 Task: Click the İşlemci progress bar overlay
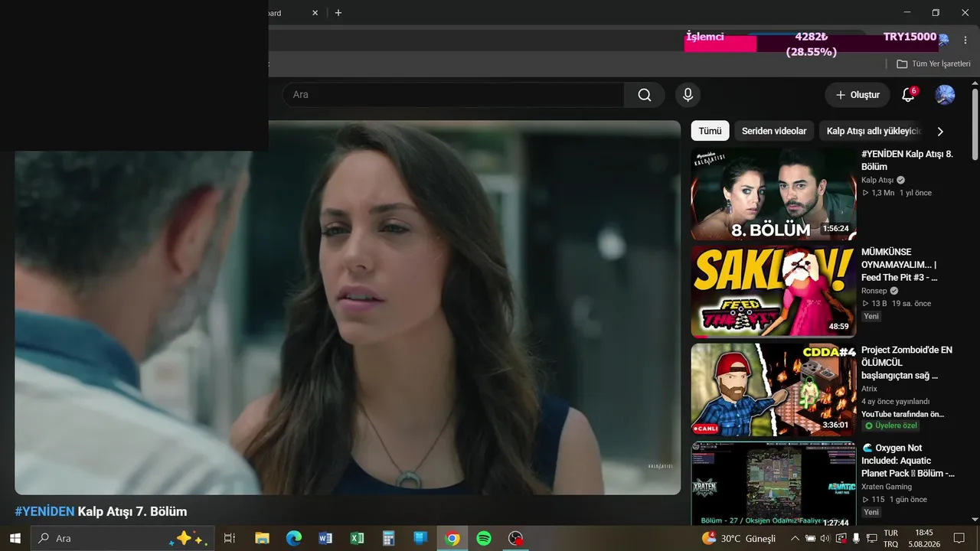(x=812, y=44)
